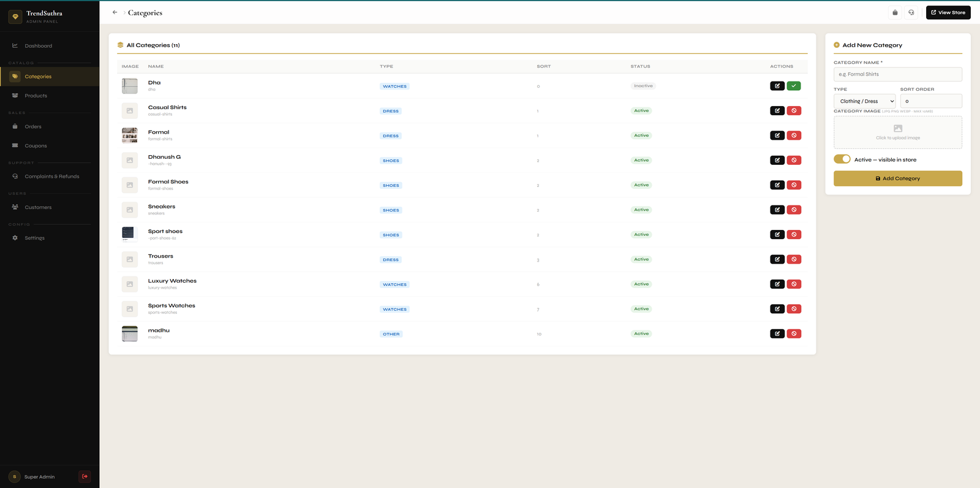Disable the Dhanush G category
This screenshot has height=488, width=980.
coord(794,160)
